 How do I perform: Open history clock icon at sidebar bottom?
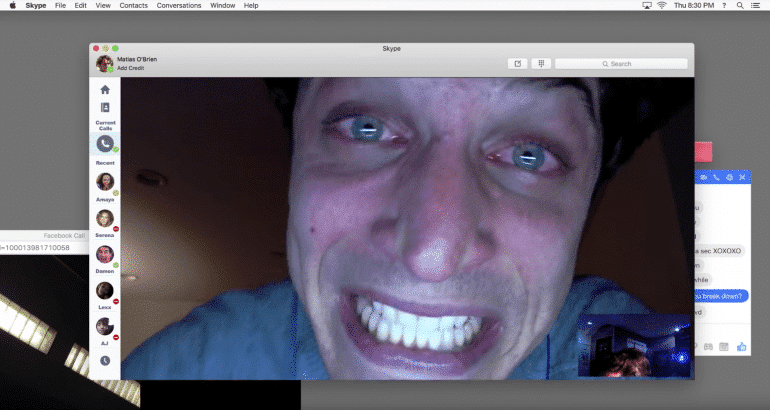tap(105, 361)
